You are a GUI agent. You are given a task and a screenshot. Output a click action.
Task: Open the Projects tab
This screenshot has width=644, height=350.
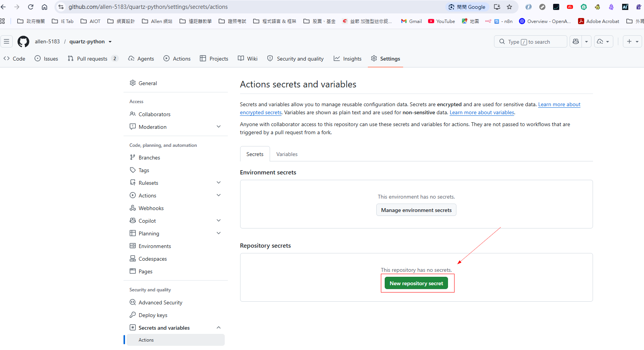[214, 59]
